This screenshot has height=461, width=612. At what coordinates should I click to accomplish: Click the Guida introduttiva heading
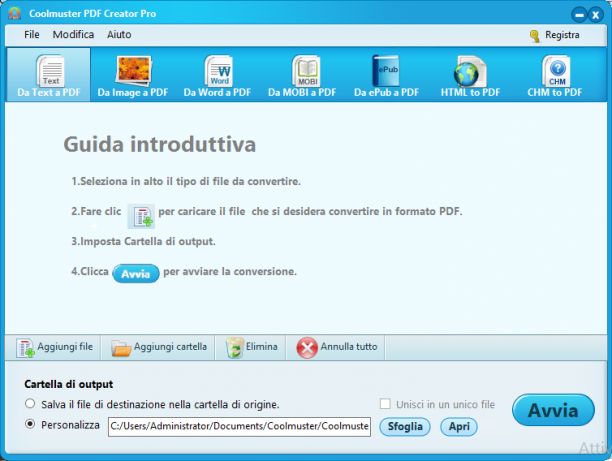[160, 144]
